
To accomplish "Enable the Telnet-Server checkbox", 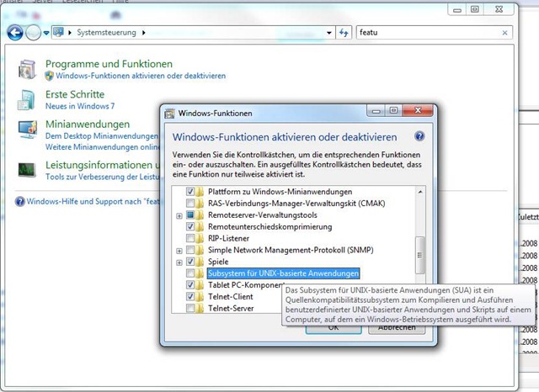I will pyautogui.click(x=190, y=308).
